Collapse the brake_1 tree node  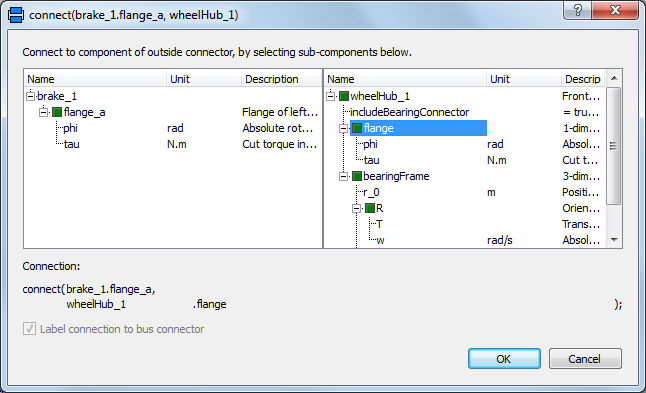click(30, 96)
